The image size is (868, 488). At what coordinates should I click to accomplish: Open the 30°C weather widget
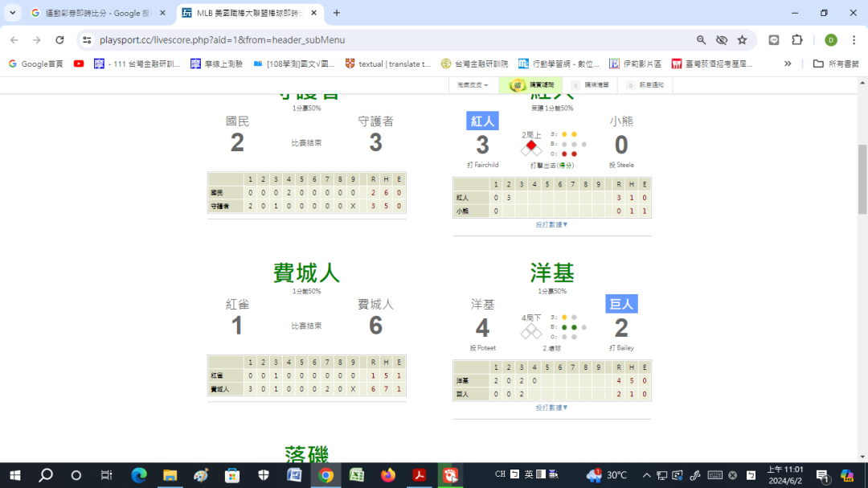[608, 475]
